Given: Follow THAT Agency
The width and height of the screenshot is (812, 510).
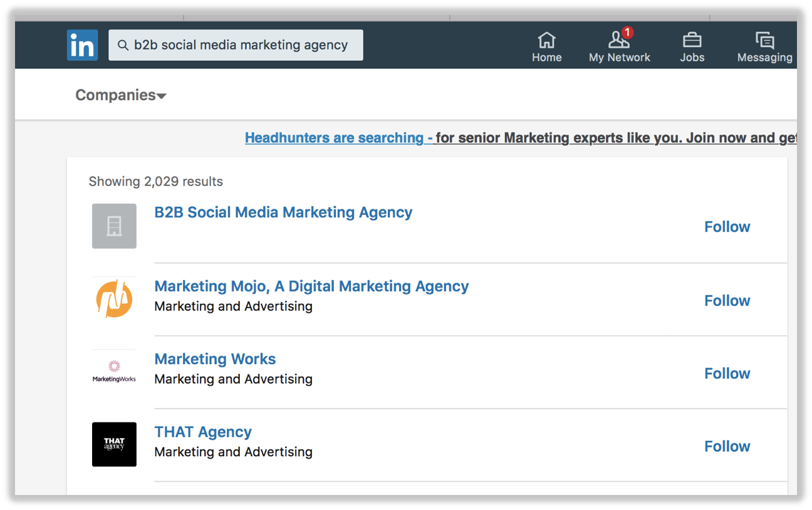Looking at the screenshot, I should [x=727, y=445].
